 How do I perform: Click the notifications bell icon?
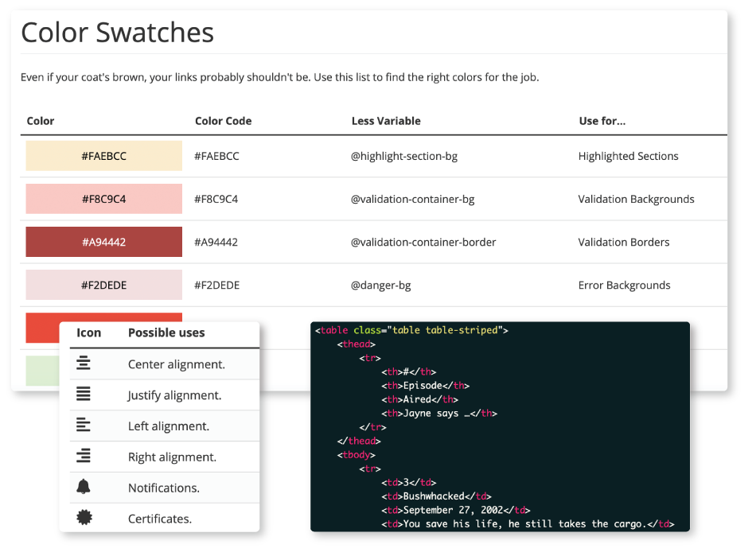click(84, 487)
